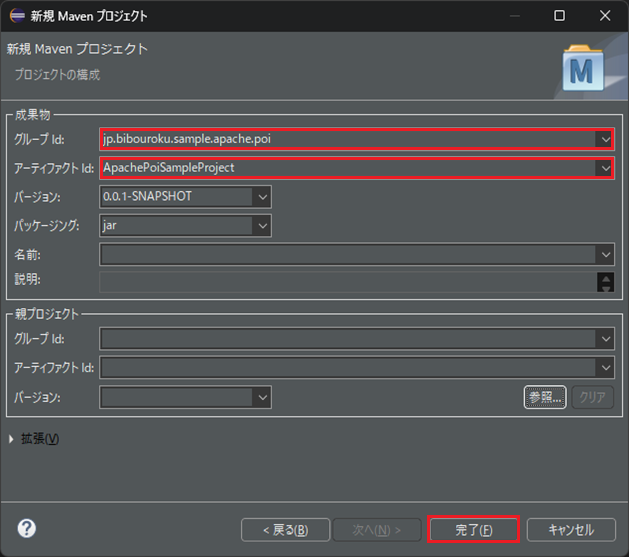The image size is (629, 557).
Task: Click the Eclipse icon in the title bar
Action: (17, 16)
